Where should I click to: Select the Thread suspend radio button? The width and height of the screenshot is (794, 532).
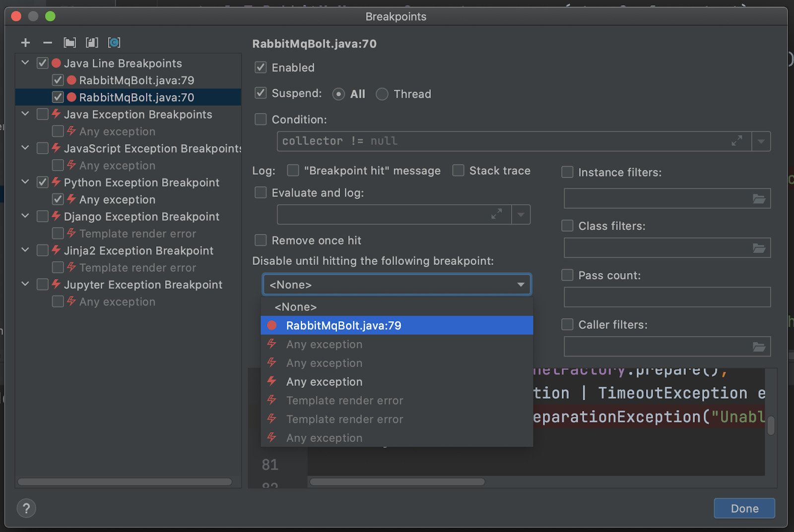382,94
